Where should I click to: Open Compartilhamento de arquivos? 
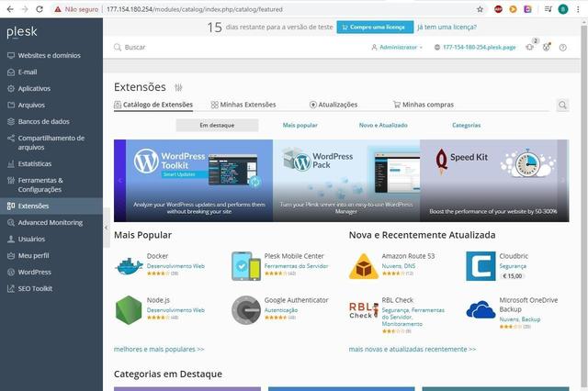coord(51,142)
